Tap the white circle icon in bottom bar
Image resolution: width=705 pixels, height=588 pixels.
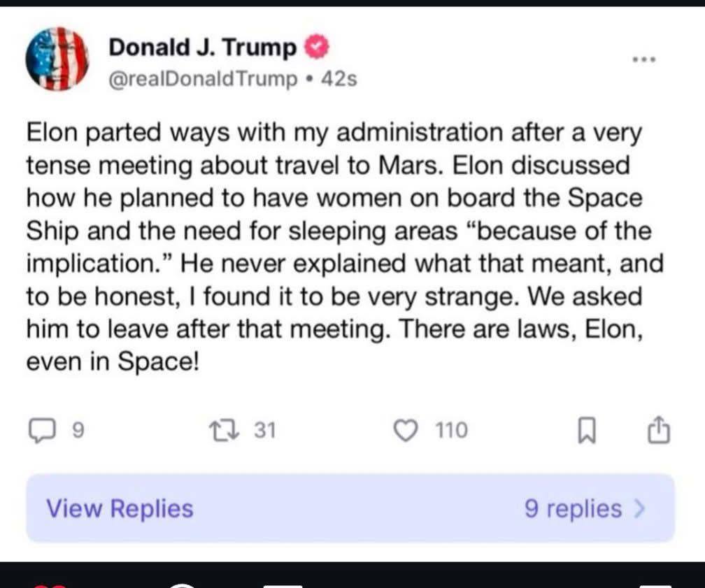[x=182, y=585]
